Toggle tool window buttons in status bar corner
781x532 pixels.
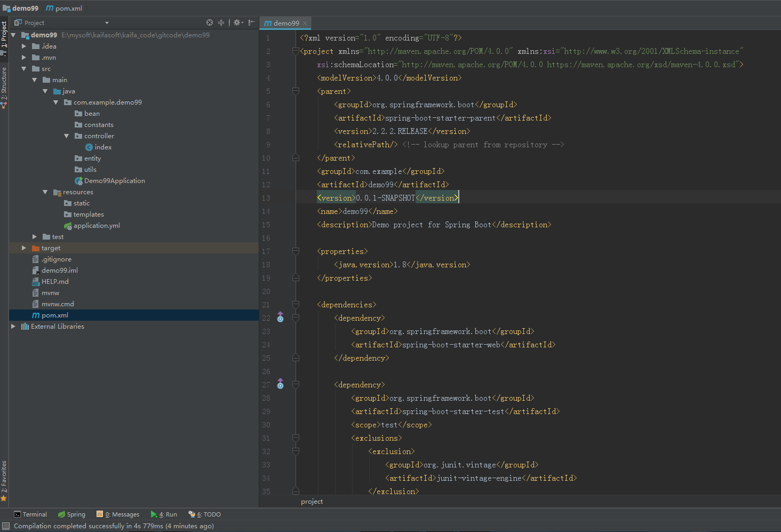click(6, 526)
